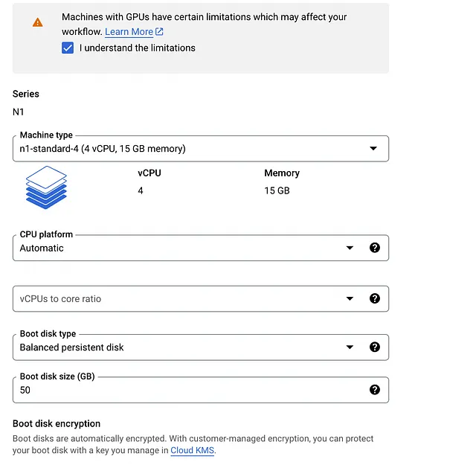
Task: Click the external-link icon beside Learn More
Action: [x=159, y=31]
